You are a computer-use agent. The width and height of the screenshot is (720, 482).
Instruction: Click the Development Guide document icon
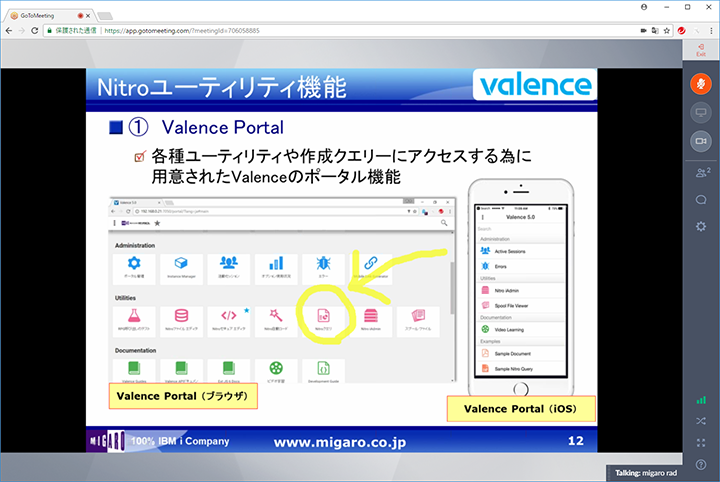click(323, 368)
